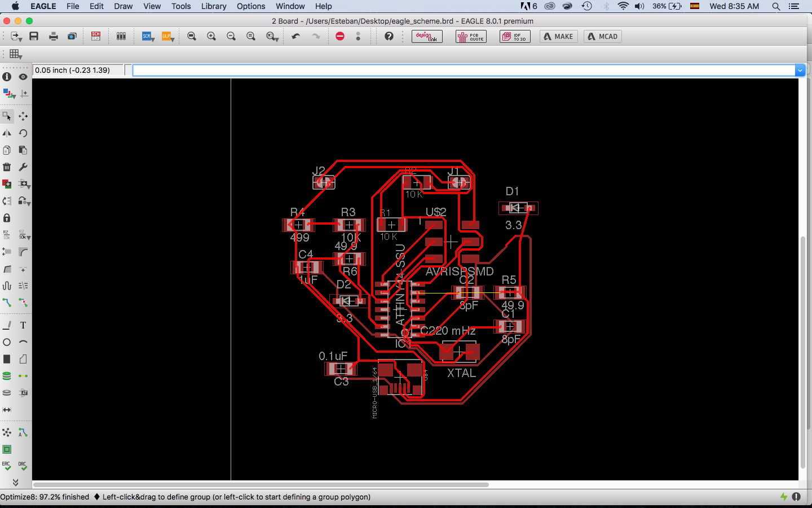
Task: Select the Smash tool
Action: point(7,252)
